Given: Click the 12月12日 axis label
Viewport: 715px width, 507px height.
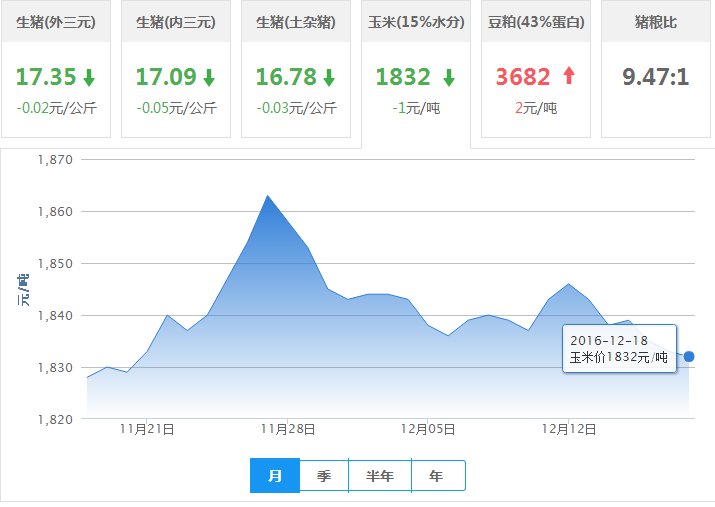Looking at the screenshot, I should [569, 429].
